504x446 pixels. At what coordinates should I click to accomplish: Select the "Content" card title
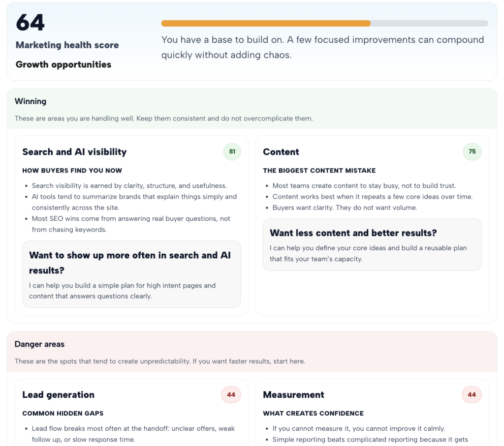[281, 152]
